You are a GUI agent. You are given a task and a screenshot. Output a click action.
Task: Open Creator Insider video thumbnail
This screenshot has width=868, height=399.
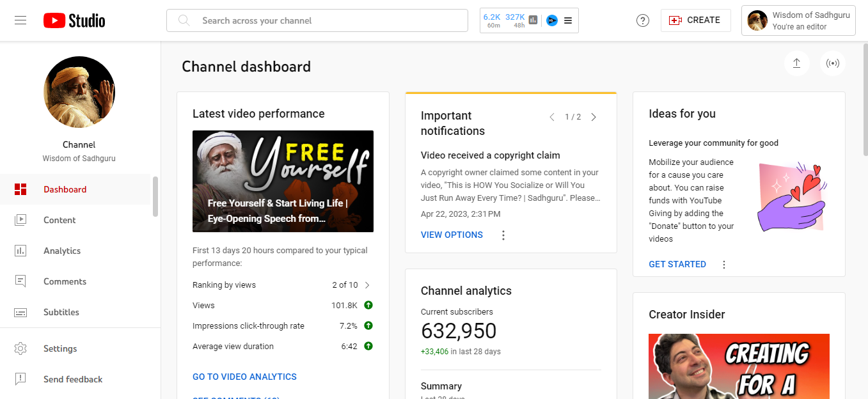[x=739, y=366]
